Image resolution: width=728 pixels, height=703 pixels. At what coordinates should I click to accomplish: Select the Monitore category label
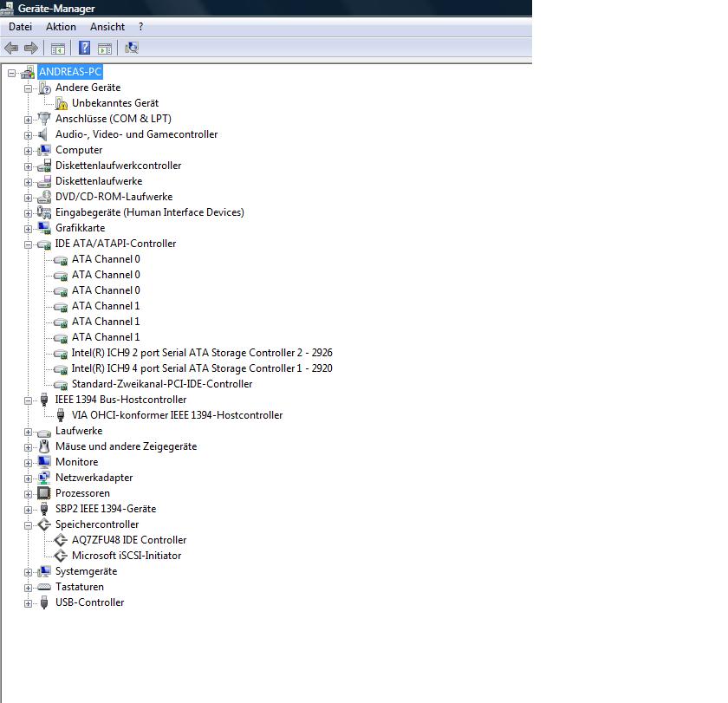click(x=76, y=462)
